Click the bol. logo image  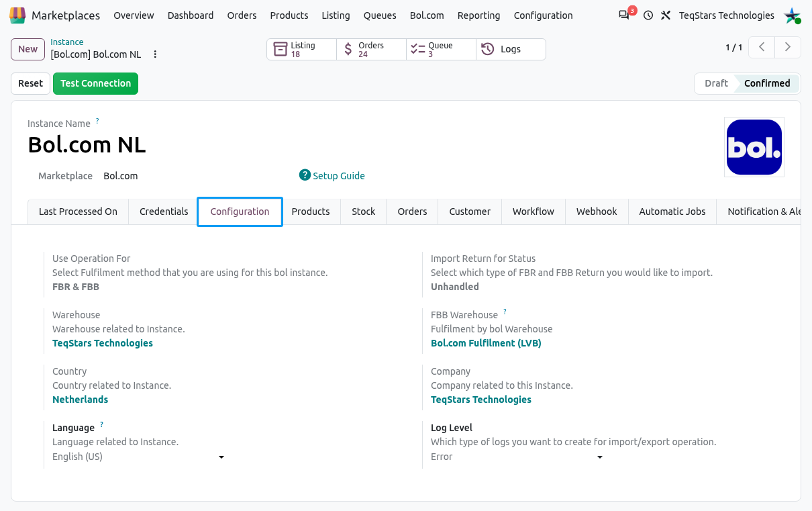click(x=754, y=147)
